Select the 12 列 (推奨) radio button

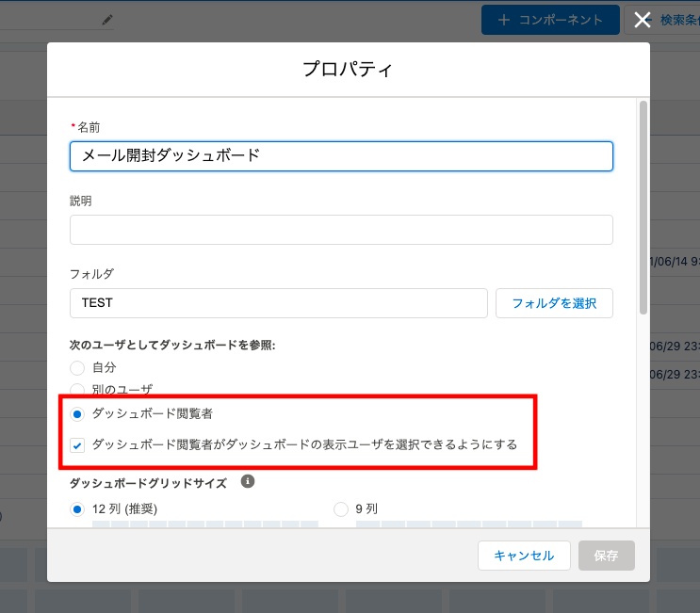(77, 509)
